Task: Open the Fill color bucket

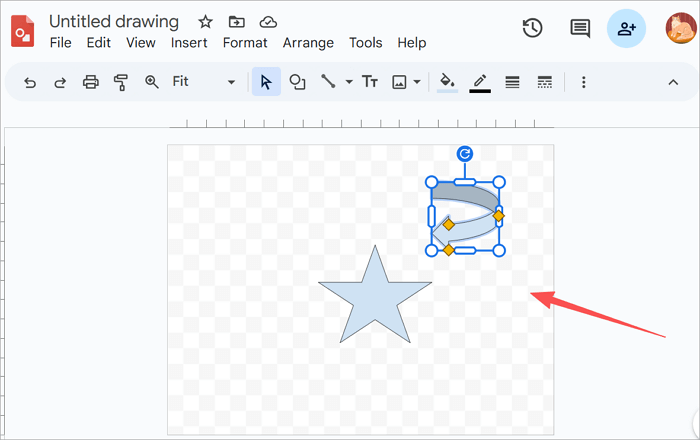Action: coord(447,82)
